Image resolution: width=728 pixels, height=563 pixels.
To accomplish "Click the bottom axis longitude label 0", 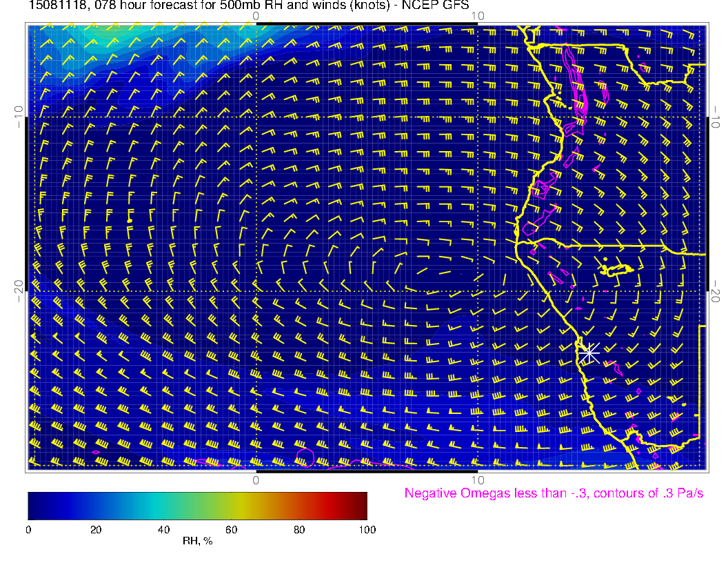I will (x=256, y=480).
